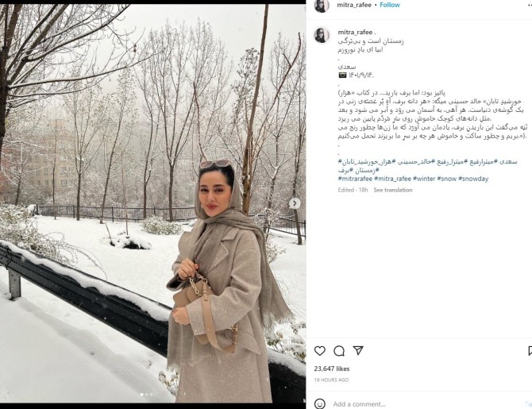Open the #mitrarafee hashtag
This screenshot has width=532, height=409.
[x=355, y=179]
